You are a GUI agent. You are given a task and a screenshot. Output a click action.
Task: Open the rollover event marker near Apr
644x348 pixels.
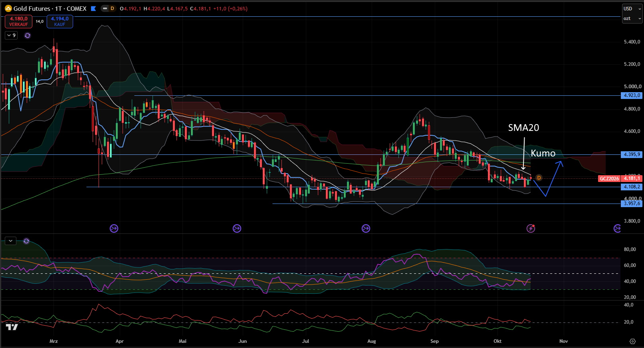[x=114, y=228]
